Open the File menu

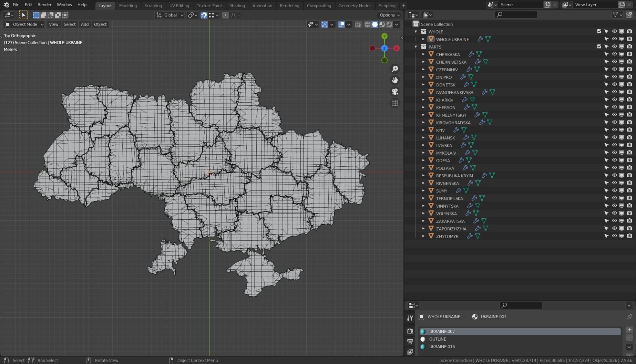coord(16,5)
